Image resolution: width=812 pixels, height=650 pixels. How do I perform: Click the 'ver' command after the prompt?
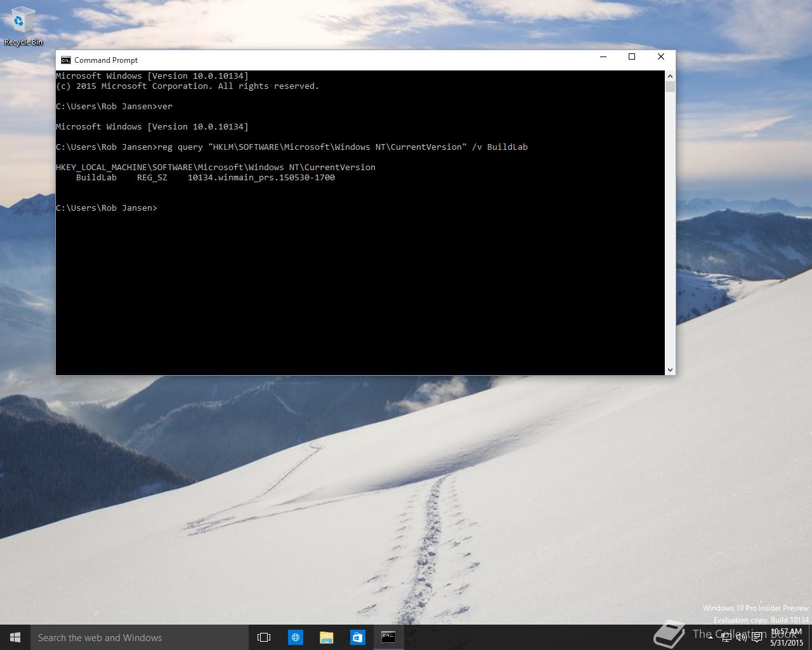(x=165, y=107)
